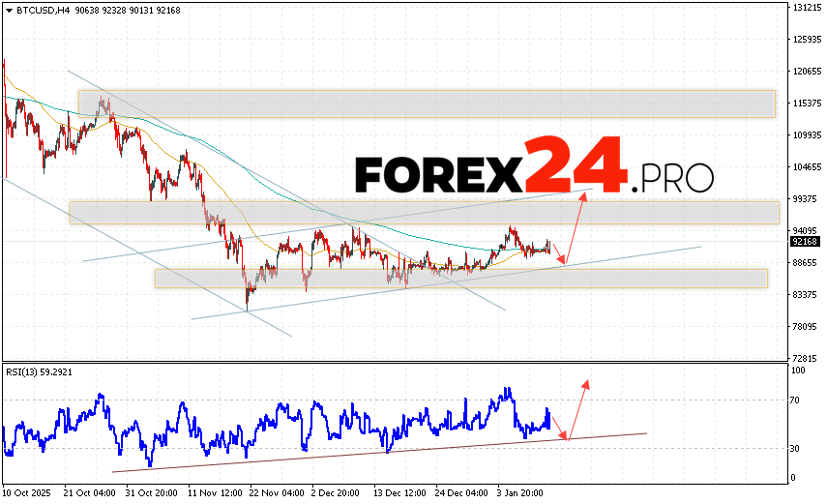The image size is (827, 504).
Task: Click the 72815 price axis label
Action: 805,358
